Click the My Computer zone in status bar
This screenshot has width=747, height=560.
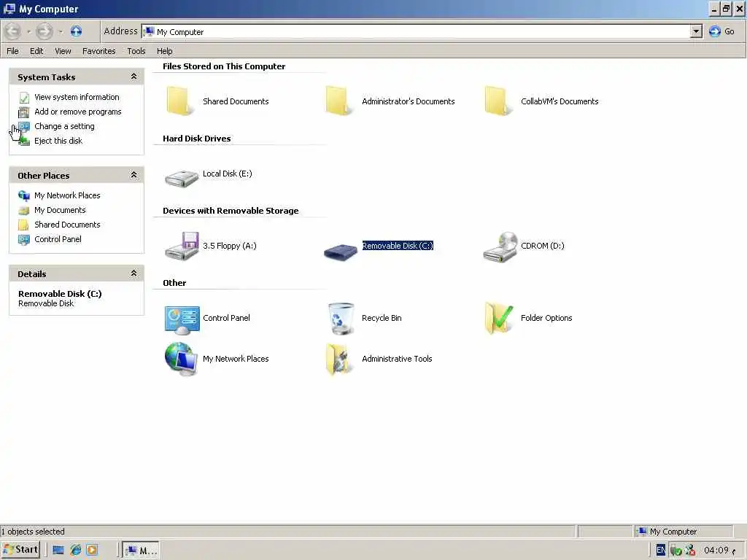coord(683,532)
